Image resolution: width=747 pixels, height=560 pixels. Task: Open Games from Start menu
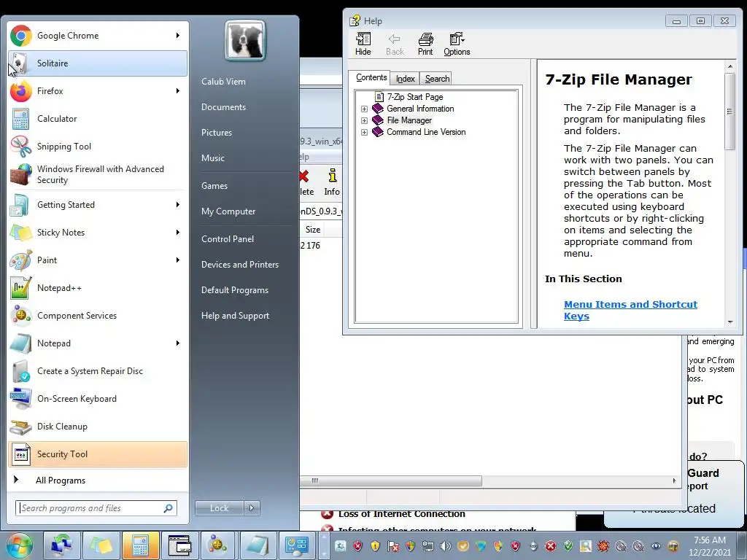[x=214, y=186]
